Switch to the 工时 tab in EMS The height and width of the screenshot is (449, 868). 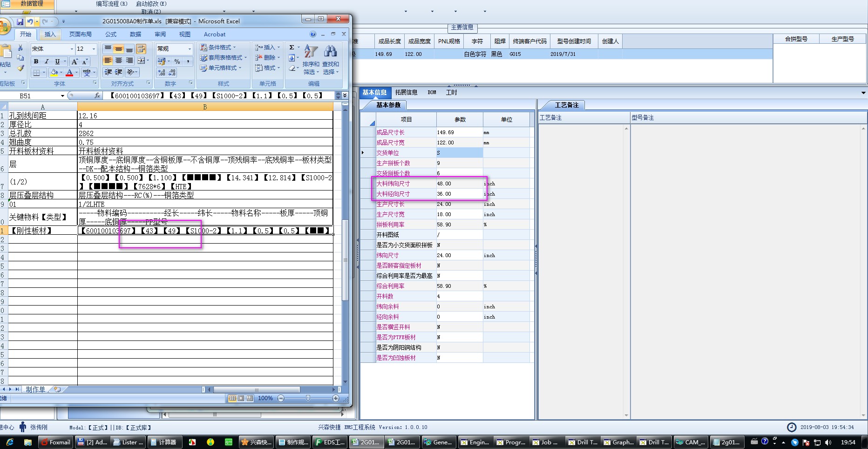pos(452,92)
